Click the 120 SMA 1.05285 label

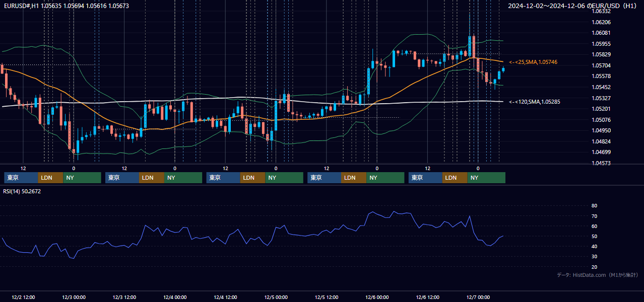pos(534,102)
